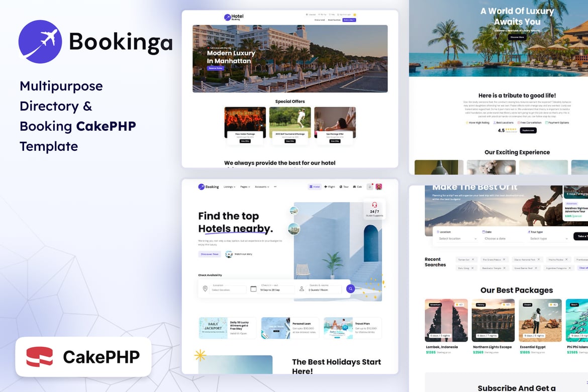Click View Offer under Golf Tournament Package
588x392 pixels.
pos(290,141)
